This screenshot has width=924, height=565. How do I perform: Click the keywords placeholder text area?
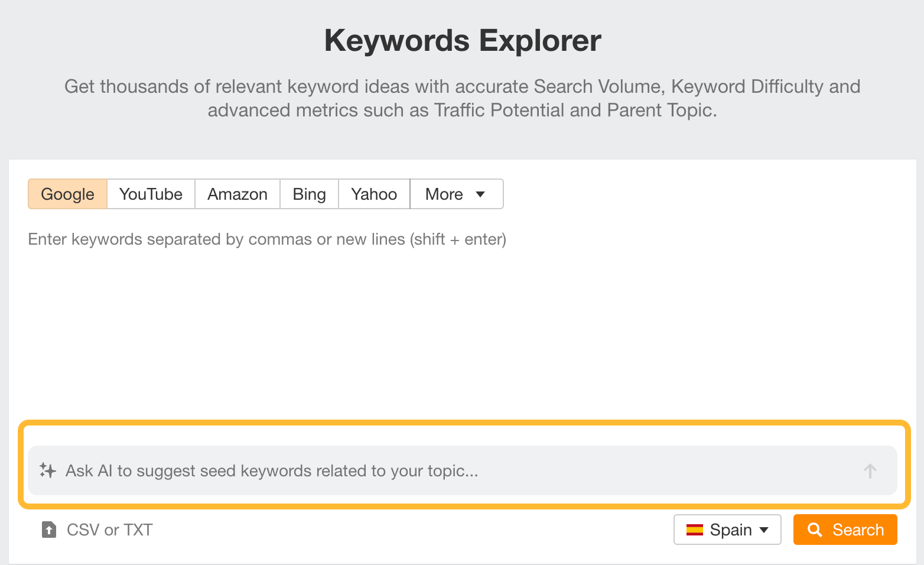pos(266,239)
